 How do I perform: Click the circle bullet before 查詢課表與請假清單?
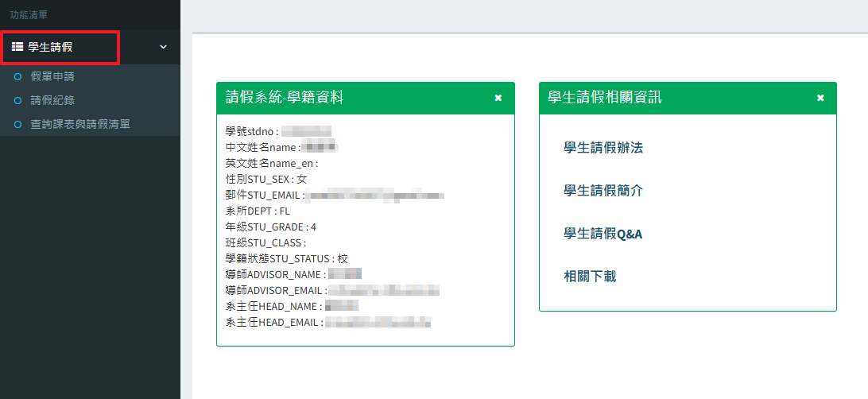coord(17,125)
